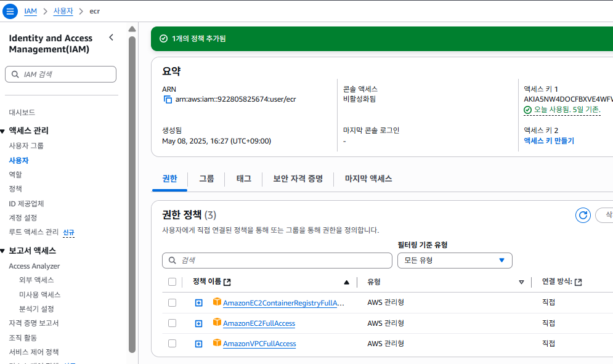Open 역할 in the sidebar

click(15, 174)
